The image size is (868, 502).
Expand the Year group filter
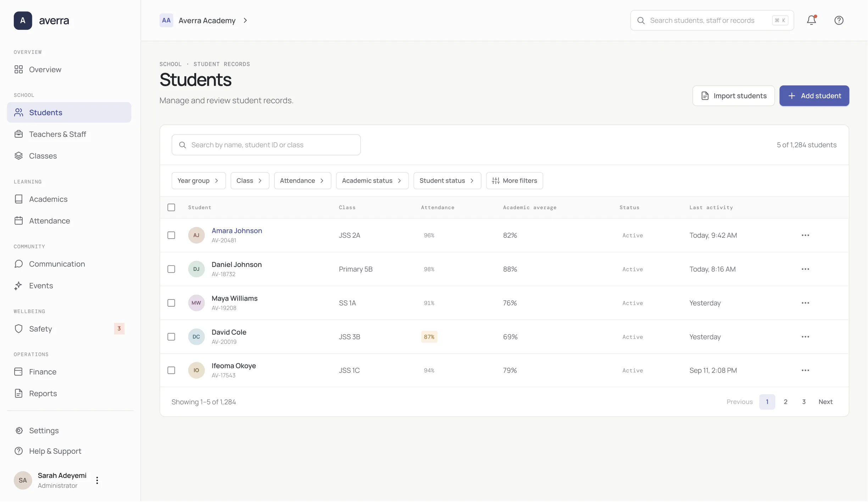click(x=199, y=181)
